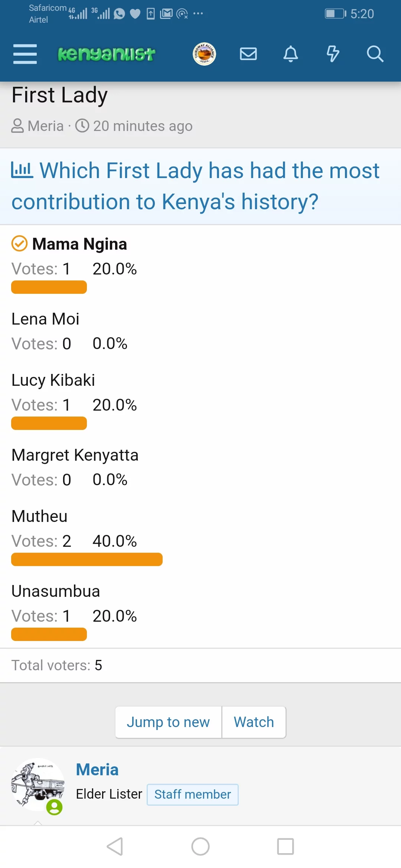Click the Jump to new button
The image size is (401, 868).
(x=168, y=722)
